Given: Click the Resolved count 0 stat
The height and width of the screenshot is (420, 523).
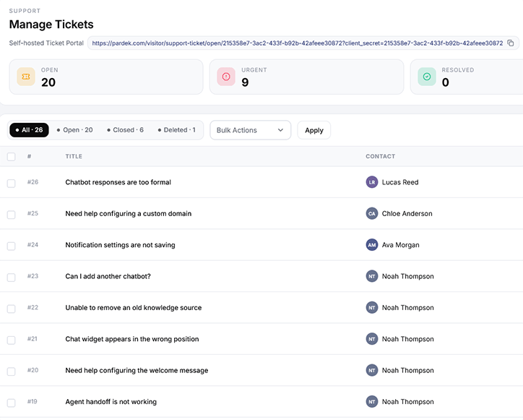Looking at the screenshot, I should (x=445, y=82).
